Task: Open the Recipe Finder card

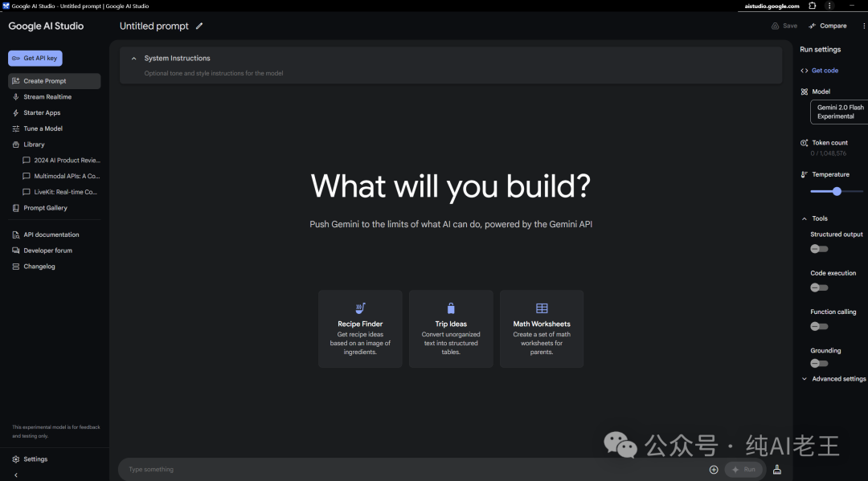Action: click(x=360, y=329)
